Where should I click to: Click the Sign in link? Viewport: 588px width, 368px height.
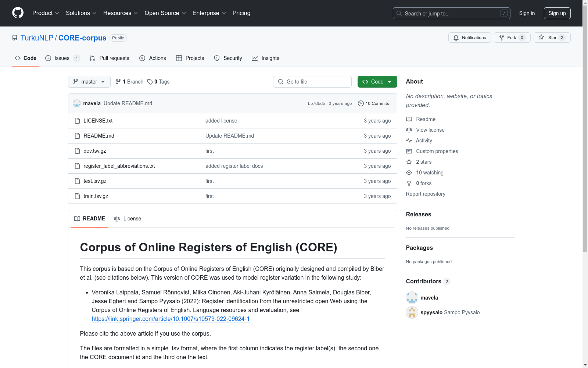(x=527, y=13)
